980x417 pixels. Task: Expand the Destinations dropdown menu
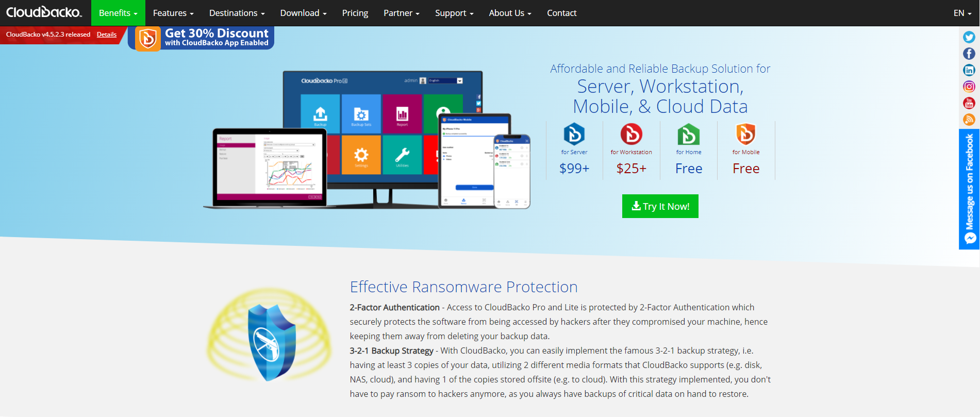tap(237, 13)
